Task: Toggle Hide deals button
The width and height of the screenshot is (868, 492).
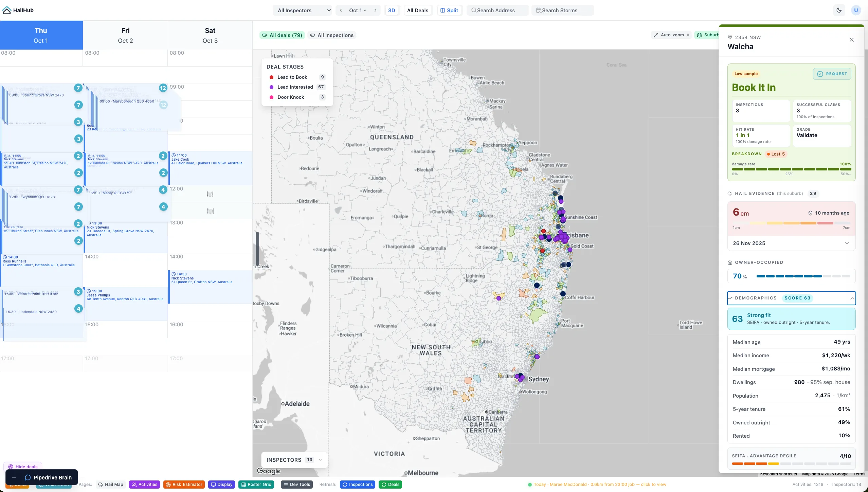Action: (23, 467)
